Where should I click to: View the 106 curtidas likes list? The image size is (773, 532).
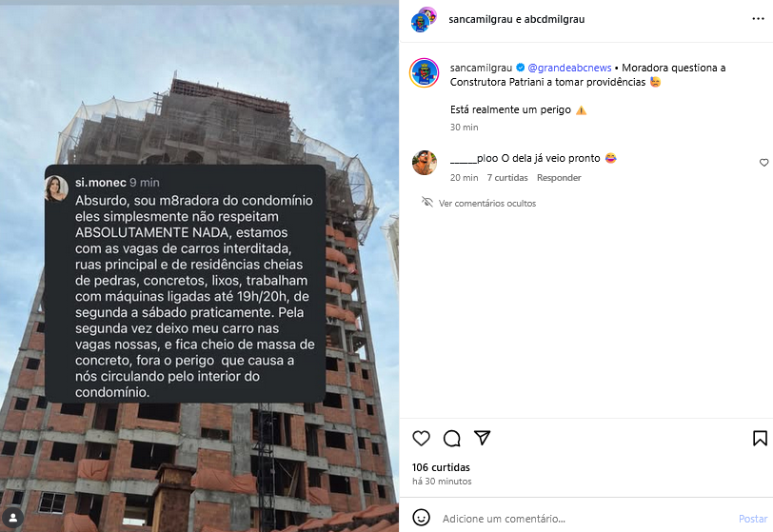[x=441, y=467]
